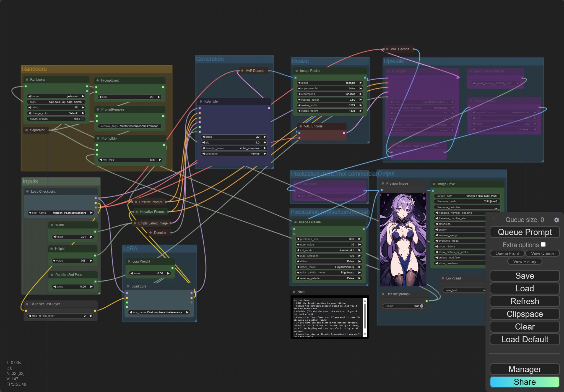Collapse the Image Save node dot
Viewport: 564px width, 392px height.
point(434,184)
